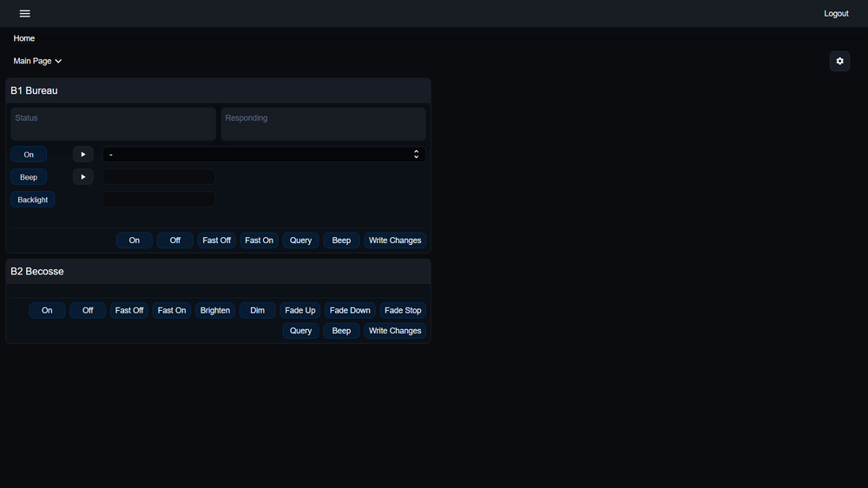Click the Backlight value input field

(159, 200)
